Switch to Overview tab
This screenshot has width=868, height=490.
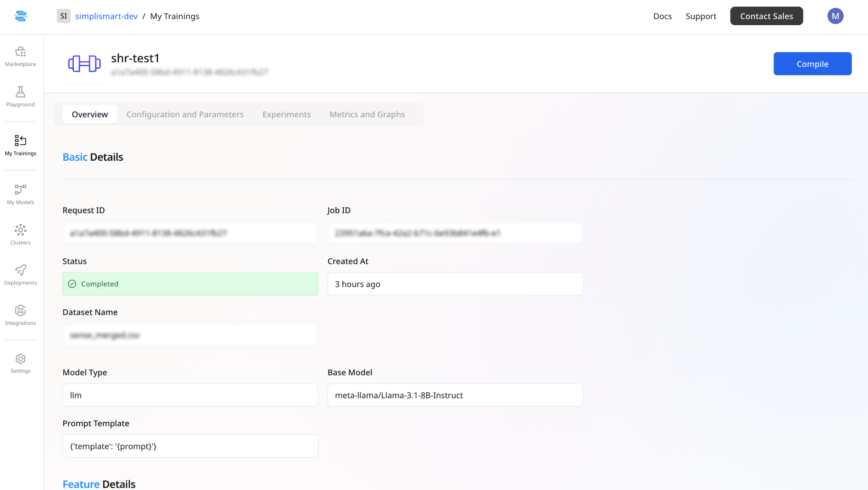(x=90, y=114)
